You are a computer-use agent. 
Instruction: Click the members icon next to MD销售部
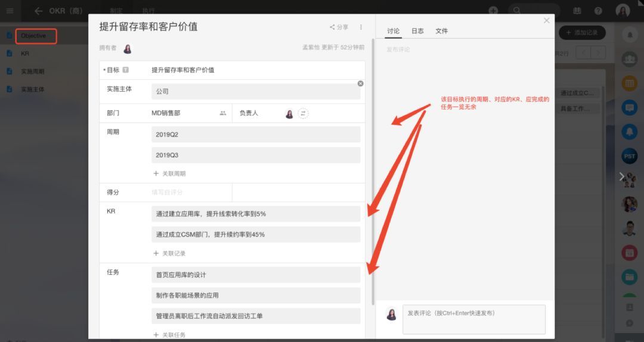tap(222, 113)
